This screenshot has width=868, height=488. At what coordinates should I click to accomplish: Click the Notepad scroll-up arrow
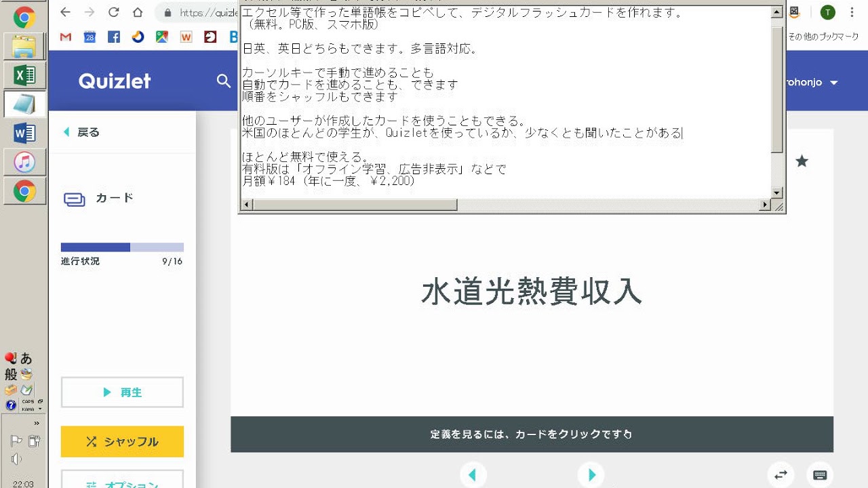pyautogui.click(x=777, y=12)
